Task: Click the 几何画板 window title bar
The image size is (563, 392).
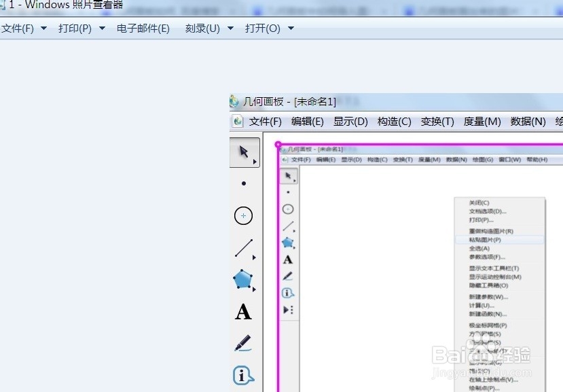Action: click(x=306, y=101)
